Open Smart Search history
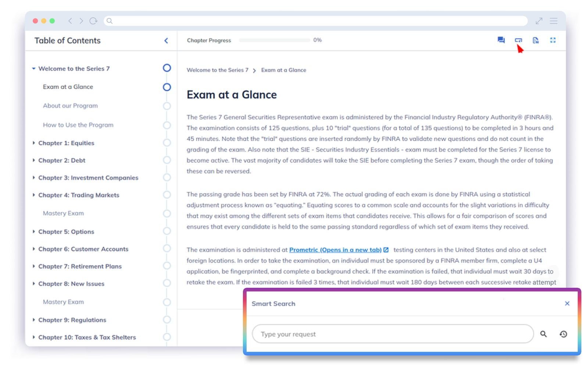 563,334
